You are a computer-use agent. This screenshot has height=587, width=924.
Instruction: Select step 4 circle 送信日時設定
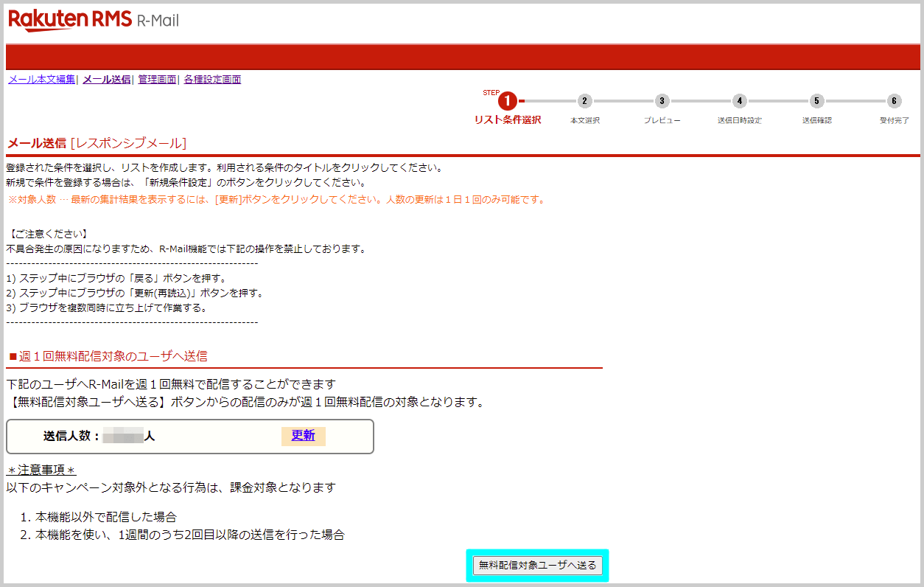739,101
